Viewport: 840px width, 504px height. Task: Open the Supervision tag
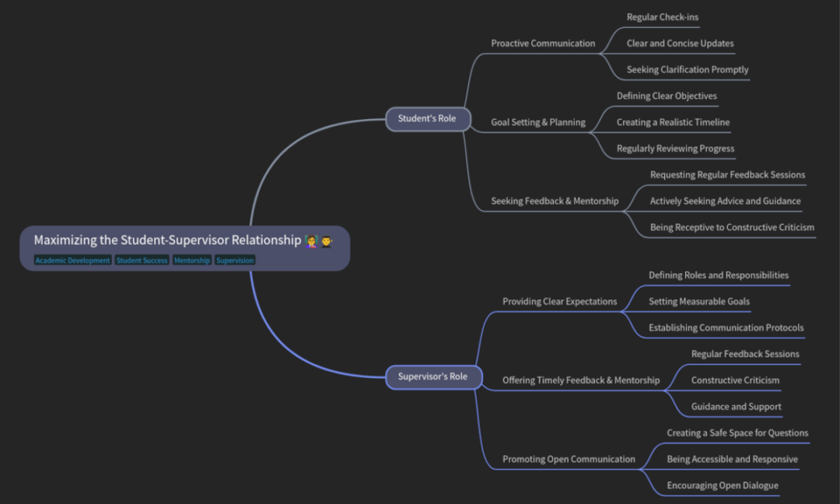[x=235, y=261]
